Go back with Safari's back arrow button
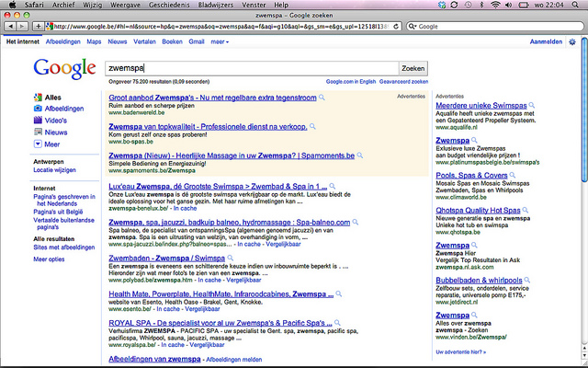The image size is (588, 368). click(10, 27)
